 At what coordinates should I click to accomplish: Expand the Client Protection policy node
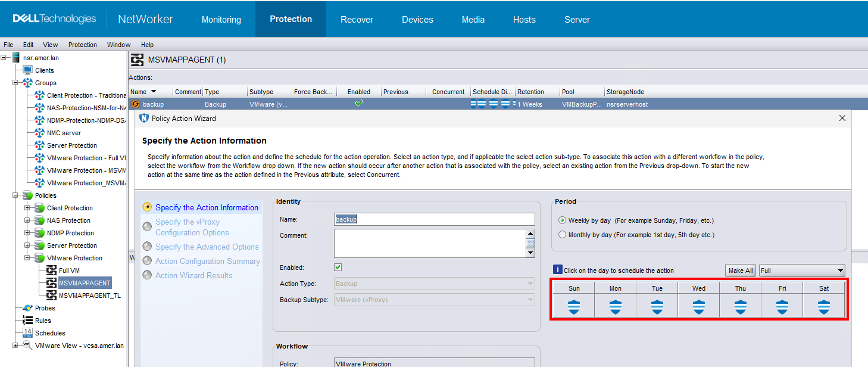pos(26,207)
